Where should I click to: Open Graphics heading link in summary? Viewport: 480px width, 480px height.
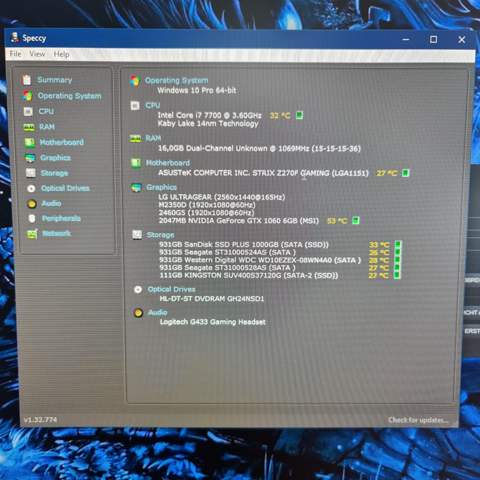coord(162,187)
